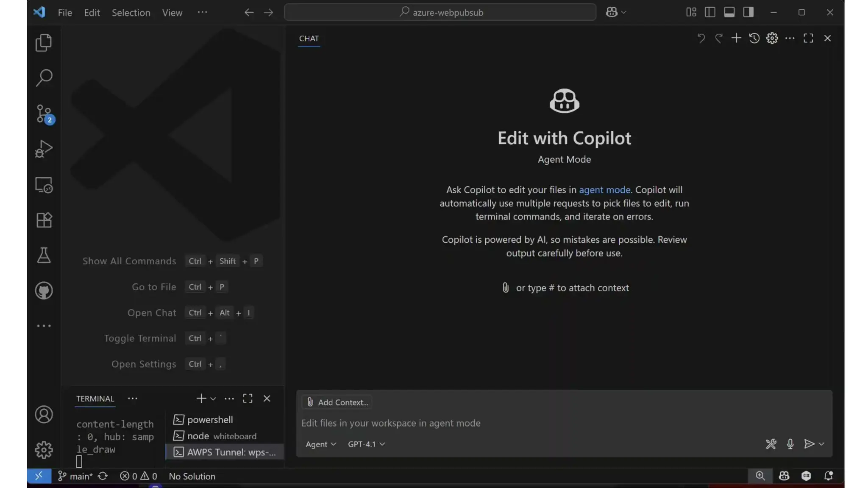Open the Selection menu
The image size is (868, 488).
pyautogui.click(x=131, y=13)
